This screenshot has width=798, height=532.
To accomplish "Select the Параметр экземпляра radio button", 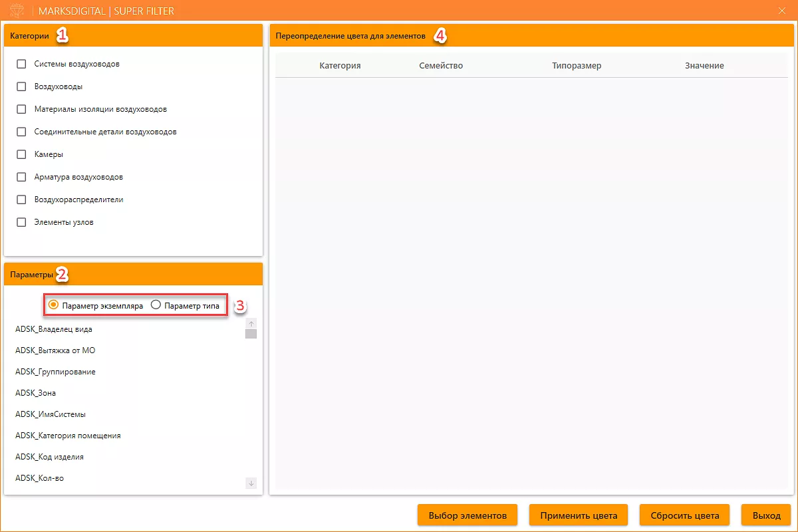I will (54, 305).
